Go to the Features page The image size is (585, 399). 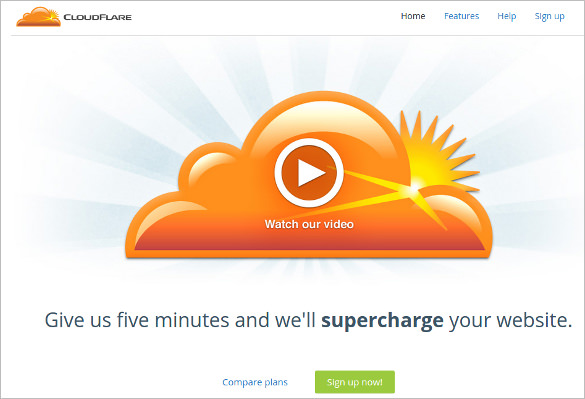(x=462, y=16)
